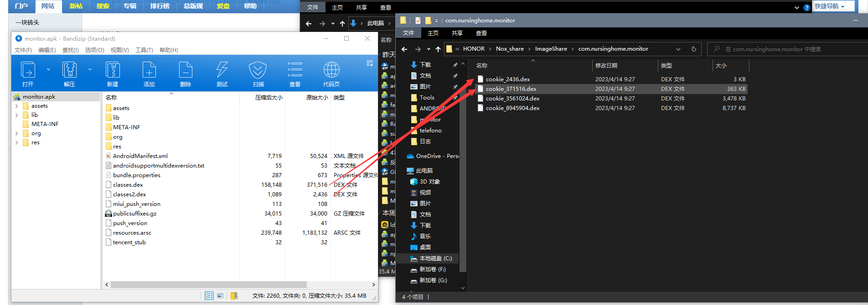Open the 帮助(H) menu in Bandizip

(x=169, y=50)
